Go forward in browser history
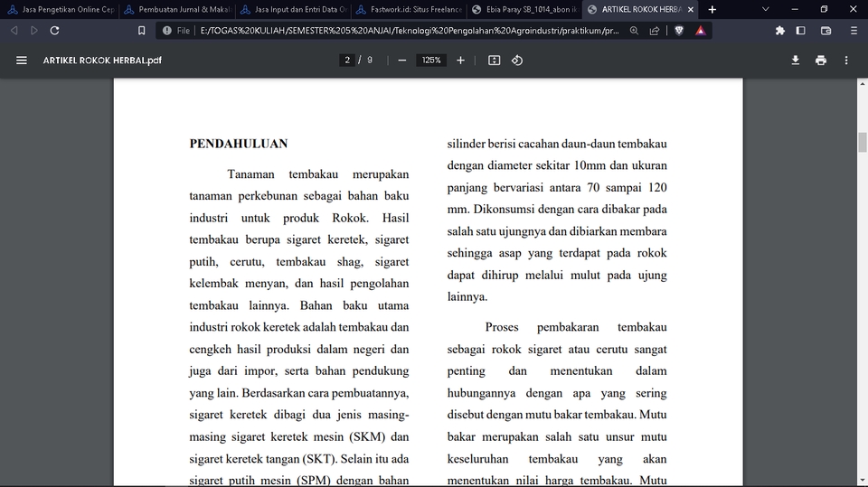 click(34, 31)
